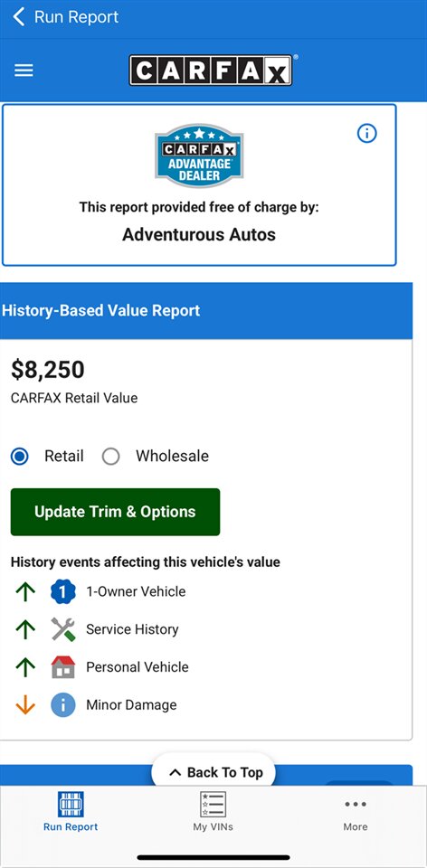Image resolution: width=427 pixels, height=868 pixels.
Task: Tap the Personal Vehicle house icon
Action: (62, 667)
